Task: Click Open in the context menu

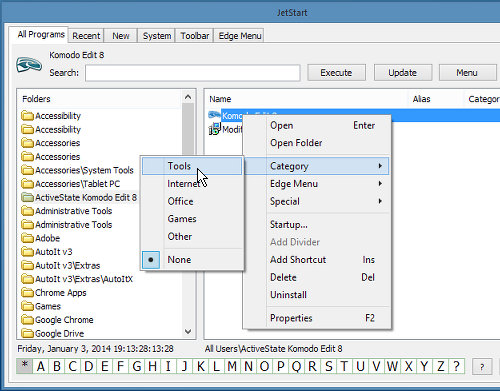Action: point(317,125)
